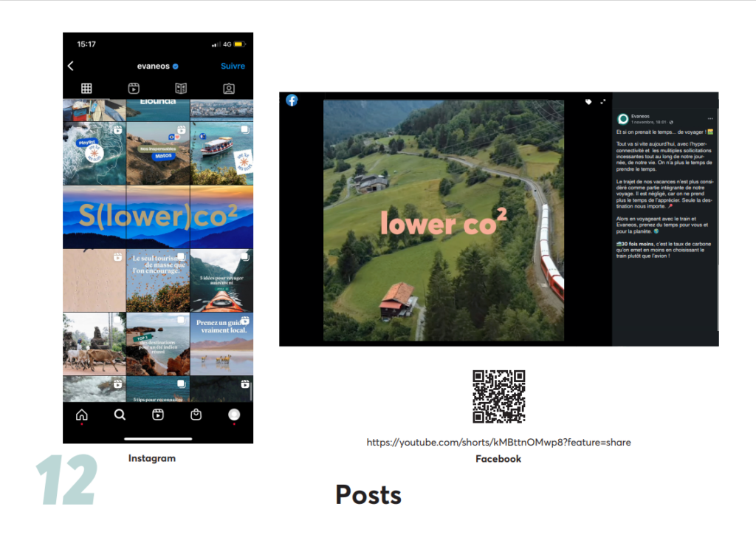Open the 'Prenez un guide vraiment local' post
756x535 pixels.
pyautogui.click(x=221, y=344)
